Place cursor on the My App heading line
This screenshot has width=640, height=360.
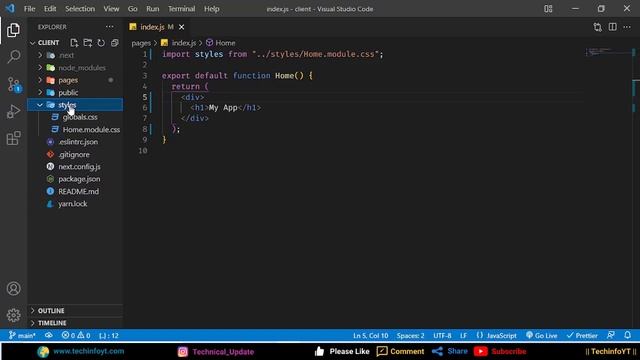225,108
